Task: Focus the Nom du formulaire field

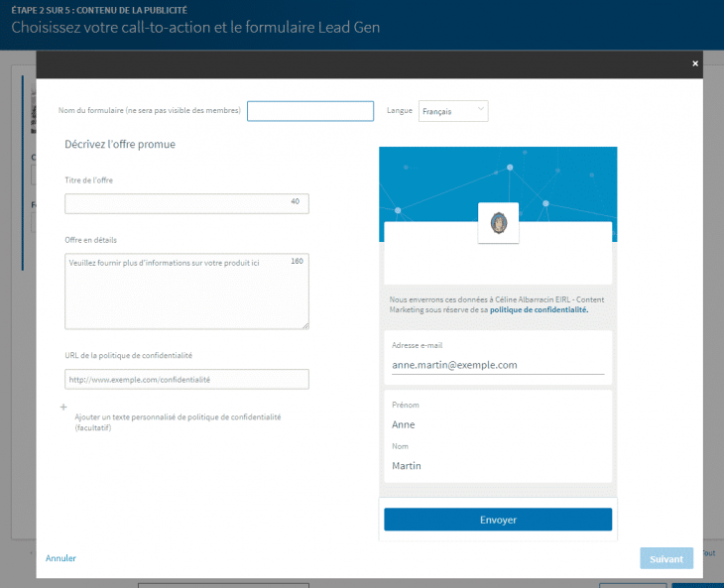Action: click(310, 111)
